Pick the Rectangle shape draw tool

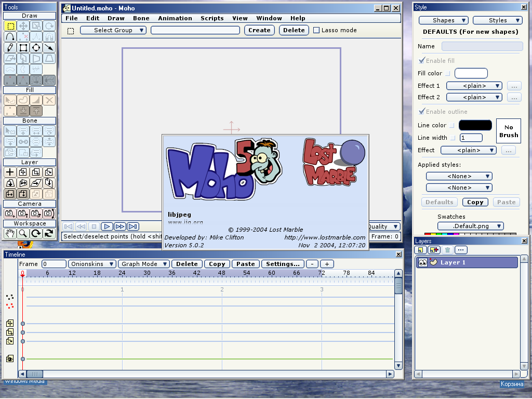tap(23, 48)
